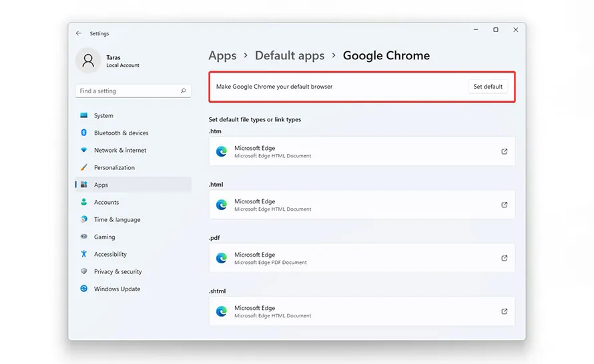Open Network & internet settings
Image resolution: width=594 pixels, height=364 pixels.
(120, 150)
